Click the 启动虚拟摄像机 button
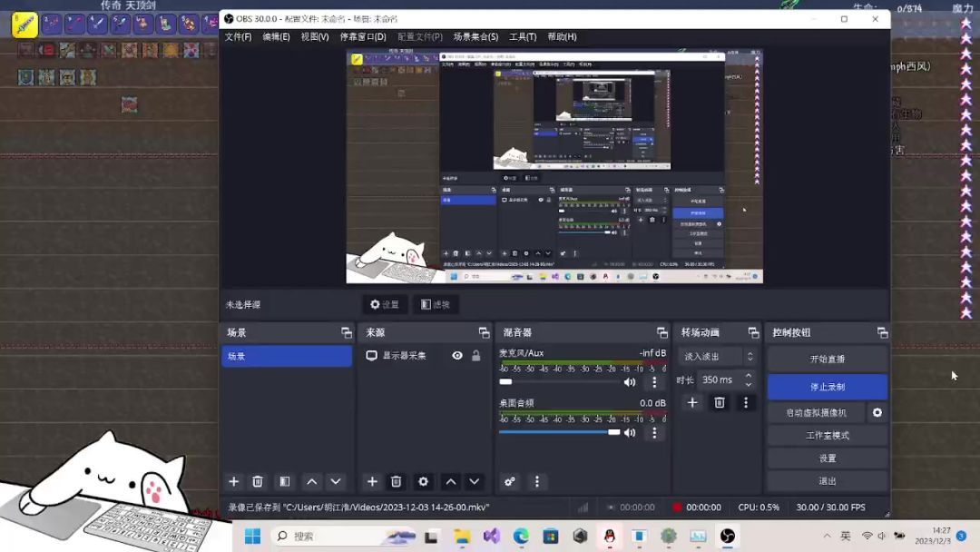Image resolution: width=980 pixels, height=552 pixels. 817,412
